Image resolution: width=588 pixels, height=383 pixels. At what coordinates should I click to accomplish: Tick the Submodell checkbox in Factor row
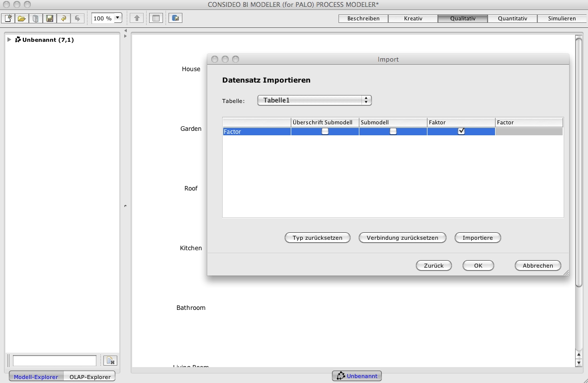click(x=393, y=131)
